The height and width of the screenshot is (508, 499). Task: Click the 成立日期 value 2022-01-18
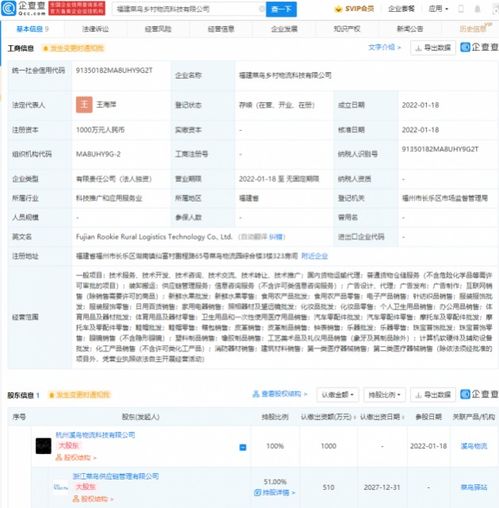[x=420, y=105]
